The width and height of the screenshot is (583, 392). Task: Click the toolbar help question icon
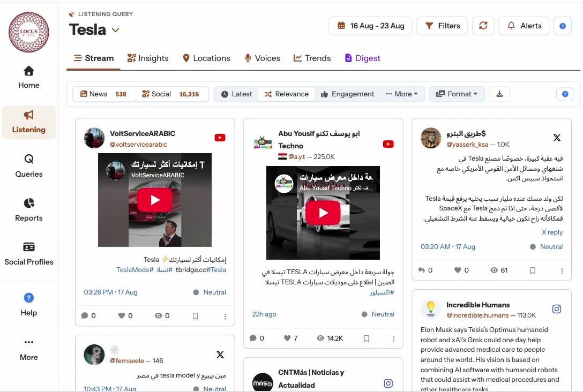pos(565,94)
